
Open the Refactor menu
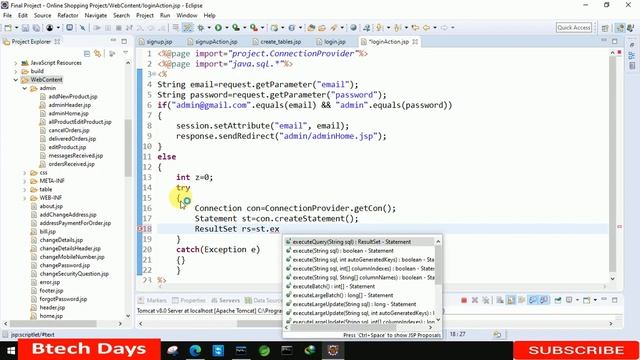point(68,16)
